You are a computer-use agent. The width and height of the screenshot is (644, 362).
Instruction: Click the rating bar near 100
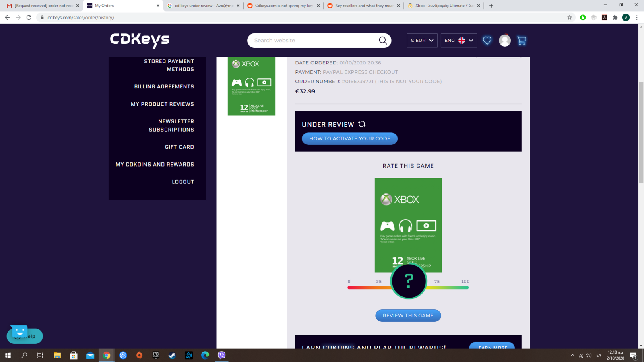pos(465,287)
